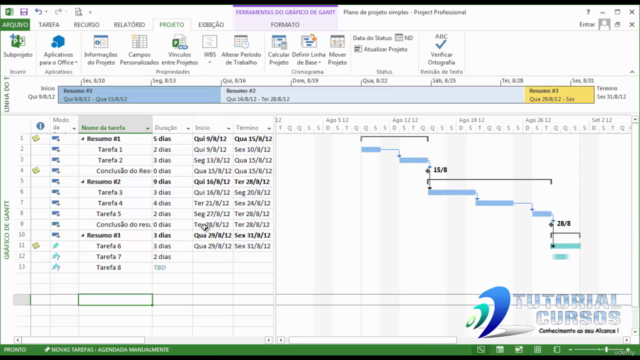Undo the last action

coord(38,12)
